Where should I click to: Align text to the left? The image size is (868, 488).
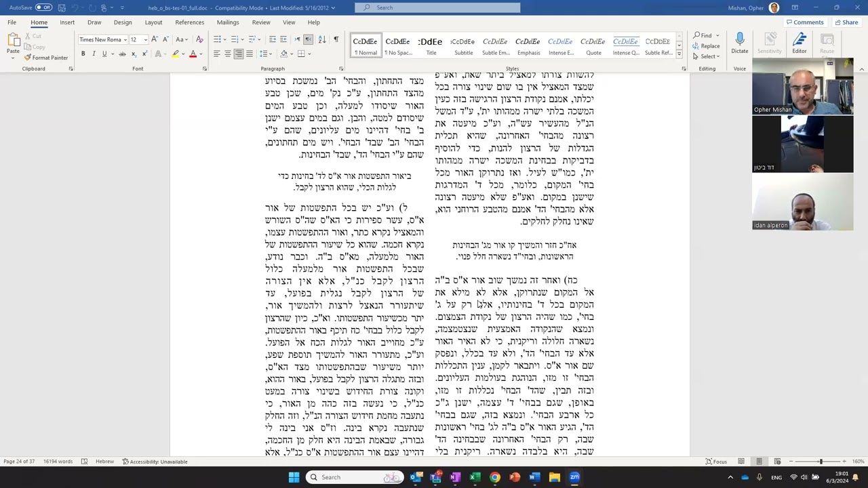[217, 54]
